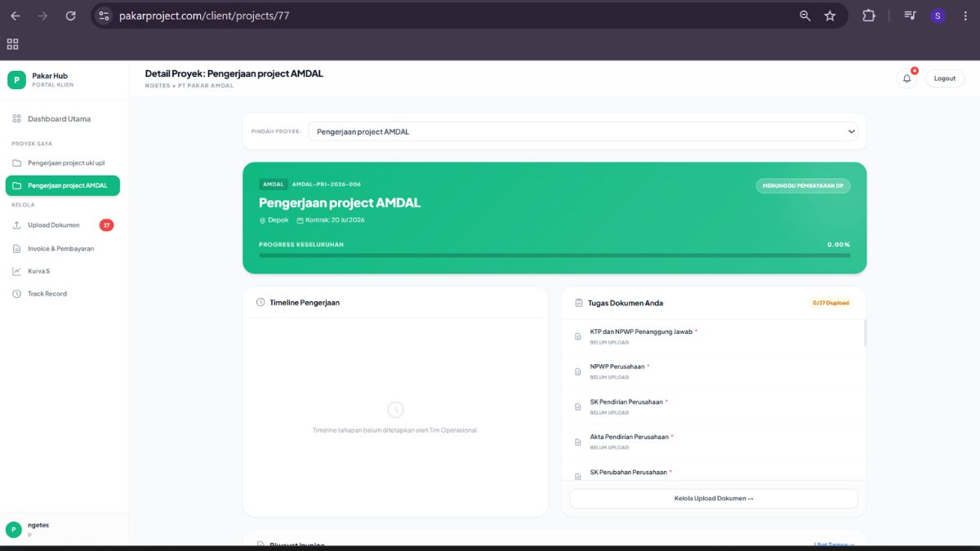The width and height of the screenshot is (980, 551).
Task: Open the Pindah Proyek dropdown
Action: (583, 131)
